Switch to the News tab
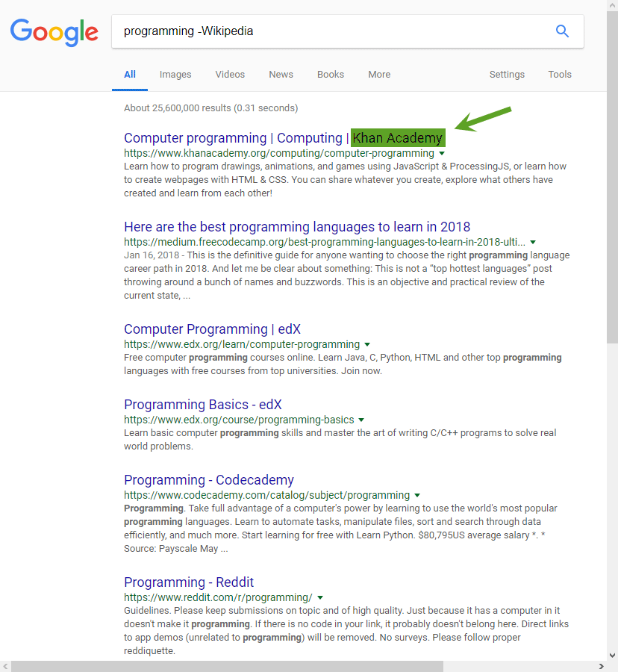 (x=281, y=75)
